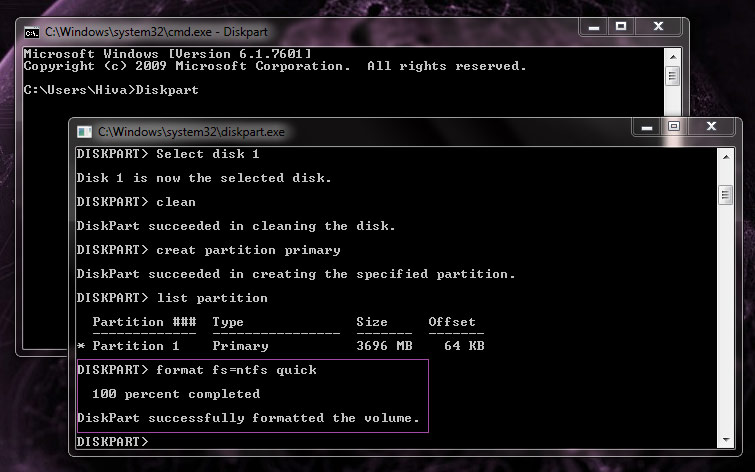Maximize the diskpart.exe window
Image resolution: width=755 pixels, height=472 pixels.
[673, 128]
